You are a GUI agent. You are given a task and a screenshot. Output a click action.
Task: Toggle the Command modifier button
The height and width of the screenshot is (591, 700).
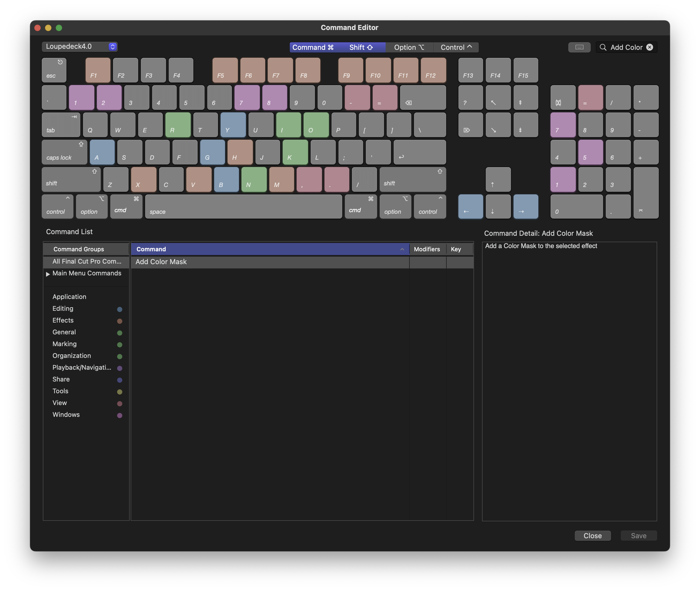tap(313, 47)
